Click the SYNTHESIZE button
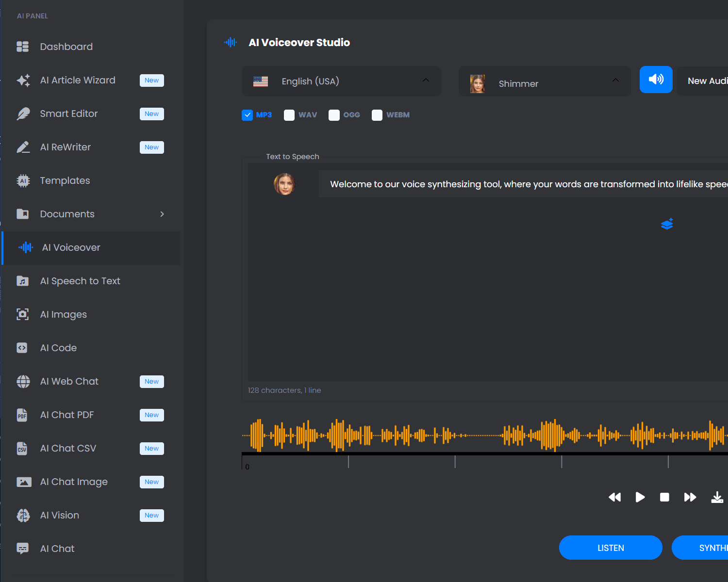Viewport: 728px width, 582px height. tap(700, 548)
